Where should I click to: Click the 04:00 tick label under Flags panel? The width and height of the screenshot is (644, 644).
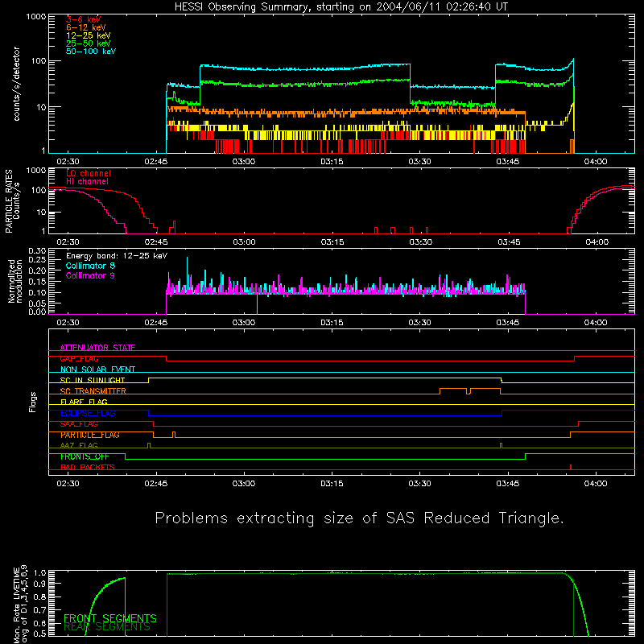coord(596,484)
